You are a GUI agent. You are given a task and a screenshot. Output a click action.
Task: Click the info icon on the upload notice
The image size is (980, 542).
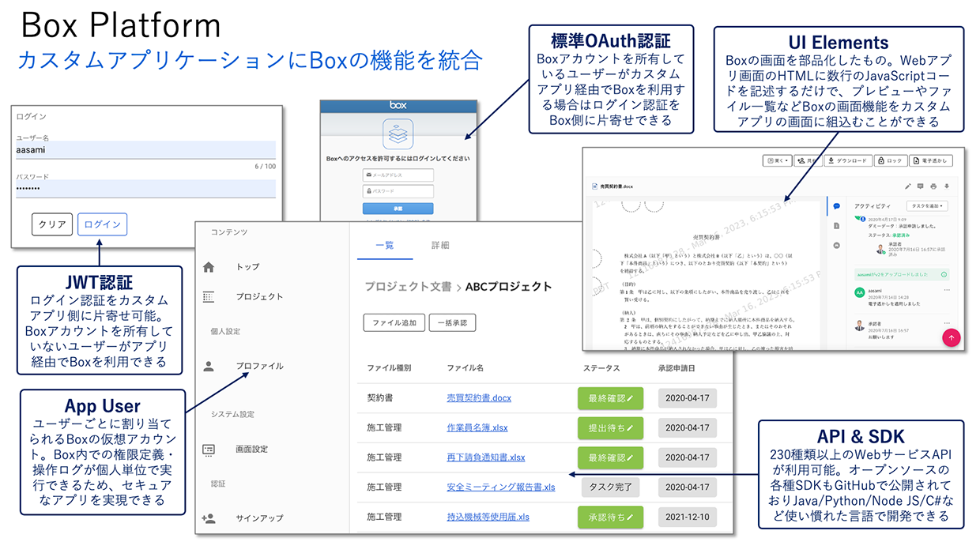944,274
